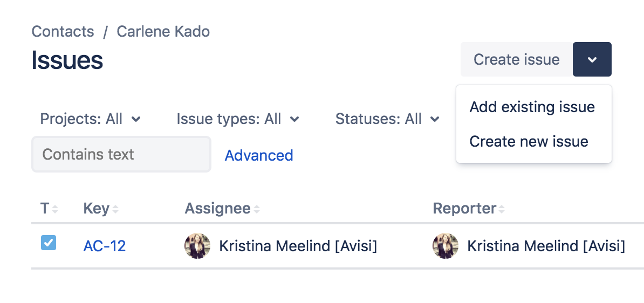Viewport: 644px width, 303px height.
Task: Click the assignee name Kristina Meelind [Avisi]
Action: coord(298,246)
